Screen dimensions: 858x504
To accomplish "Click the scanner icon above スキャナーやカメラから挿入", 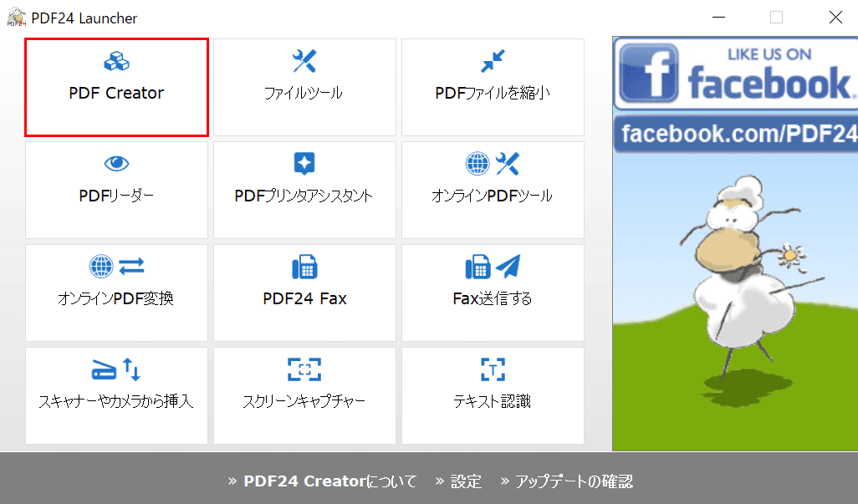I will click(x=104, y=370).
